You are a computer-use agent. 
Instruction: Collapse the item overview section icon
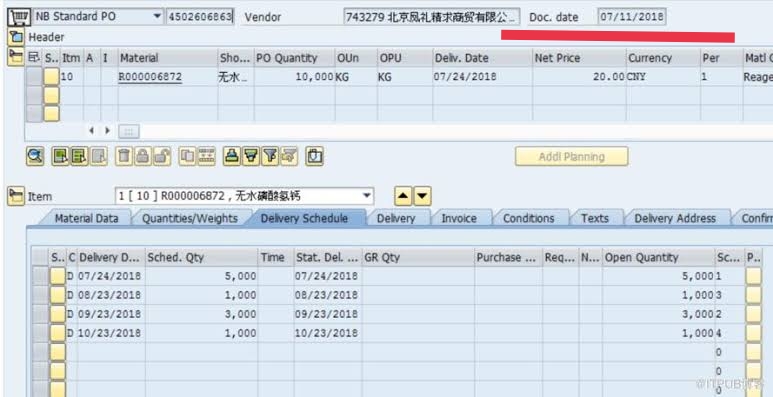click(16, 56)
